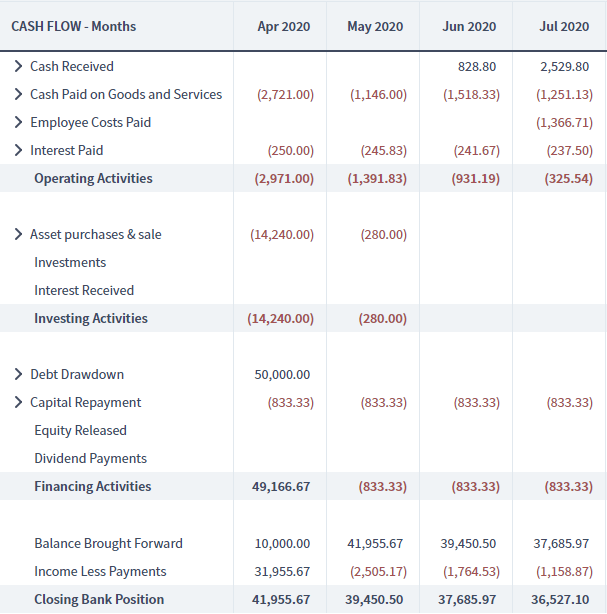
Task: Select the Closing Bank Position row label
Action: pyautogui.click(x=99, y=599)
